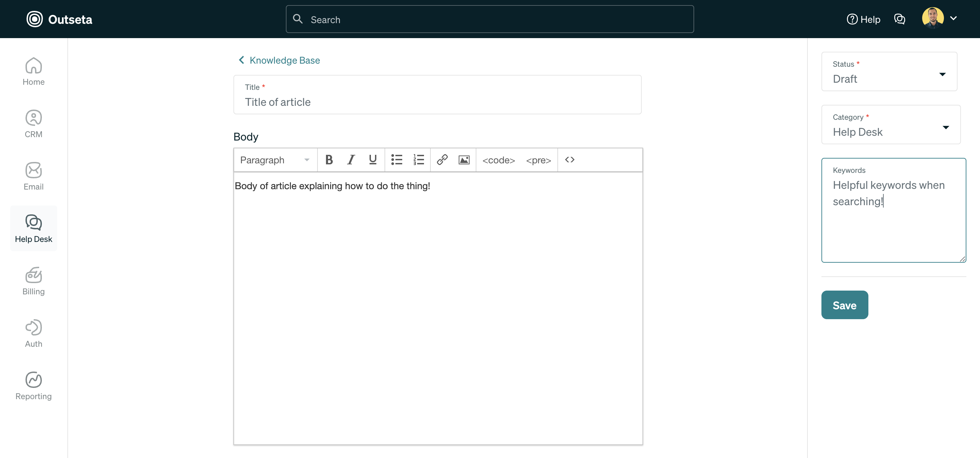
Task: Open the Billing section
Action: point(33,281)
